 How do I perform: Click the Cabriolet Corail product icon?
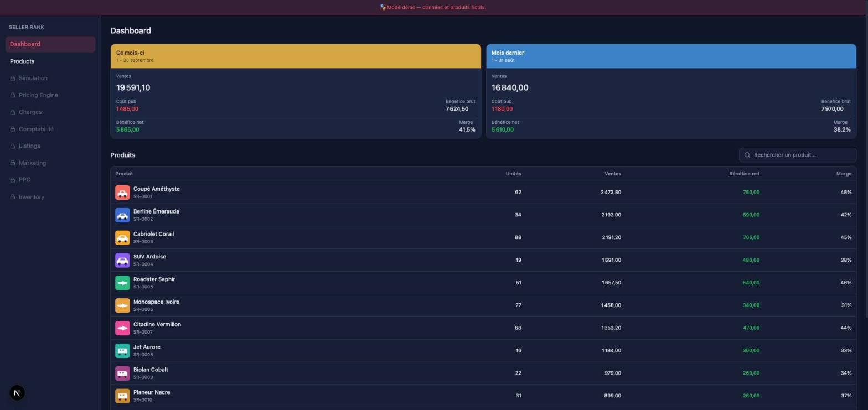(x=122, y=238)
